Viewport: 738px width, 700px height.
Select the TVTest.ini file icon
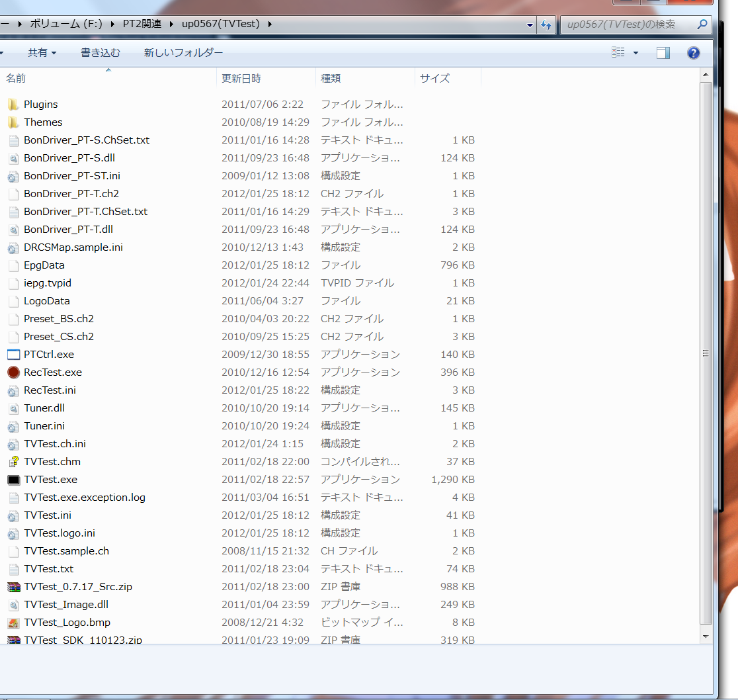pyautogui.click(x=13, y=515)
